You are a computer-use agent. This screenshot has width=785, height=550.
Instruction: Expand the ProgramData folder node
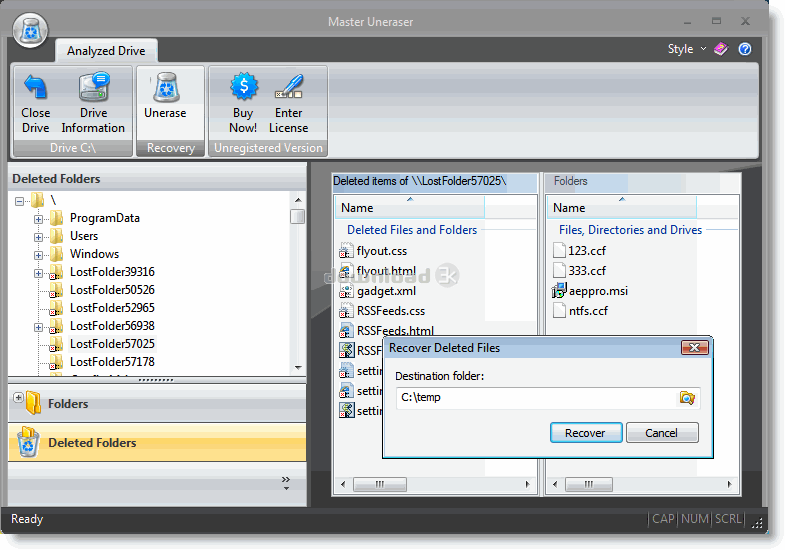coord(38,219)
